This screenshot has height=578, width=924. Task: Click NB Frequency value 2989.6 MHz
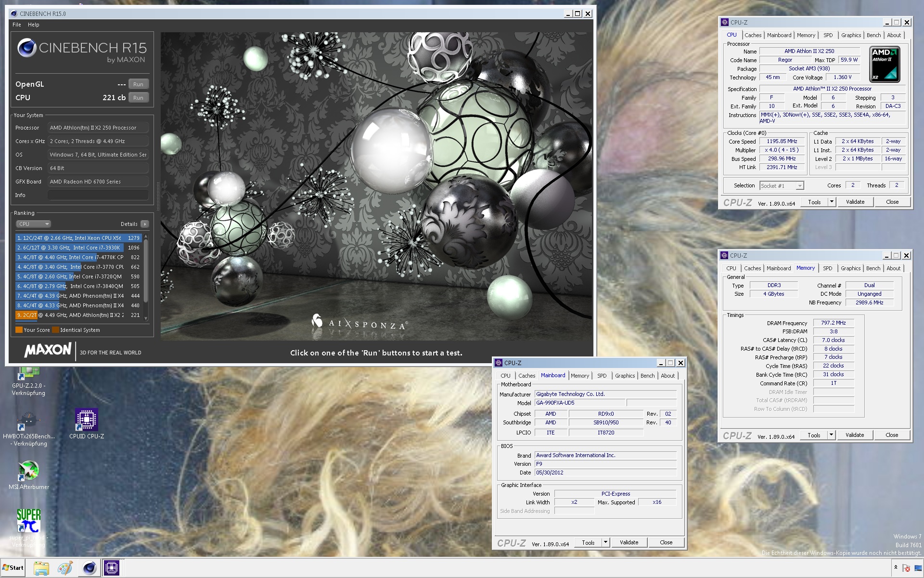coord(870,302)
